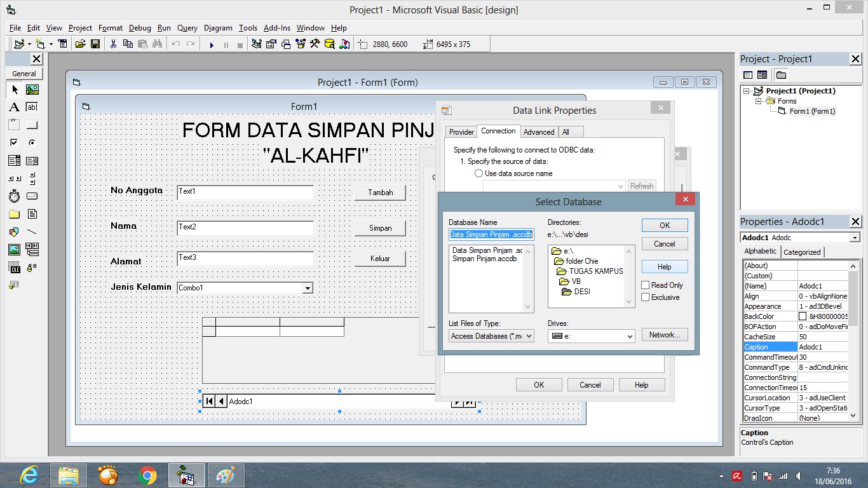Pick the OptionButton control in toolbox

click(x=32, y=143)
